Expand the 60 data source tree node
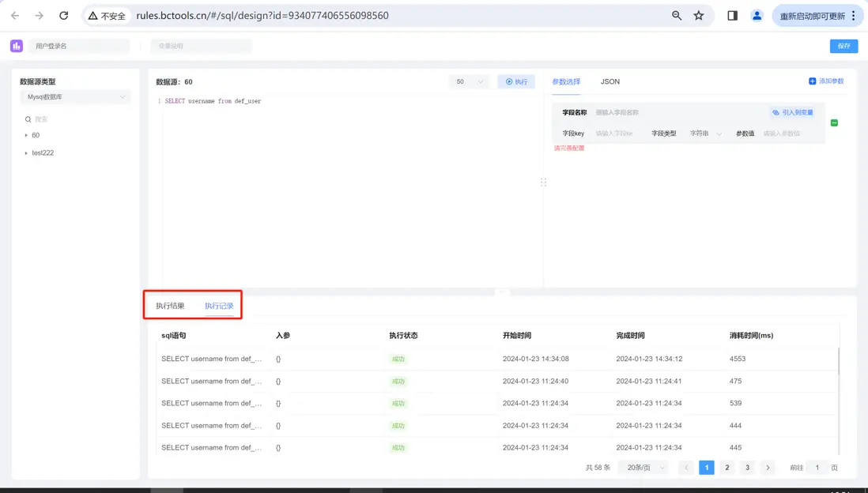 26,135
